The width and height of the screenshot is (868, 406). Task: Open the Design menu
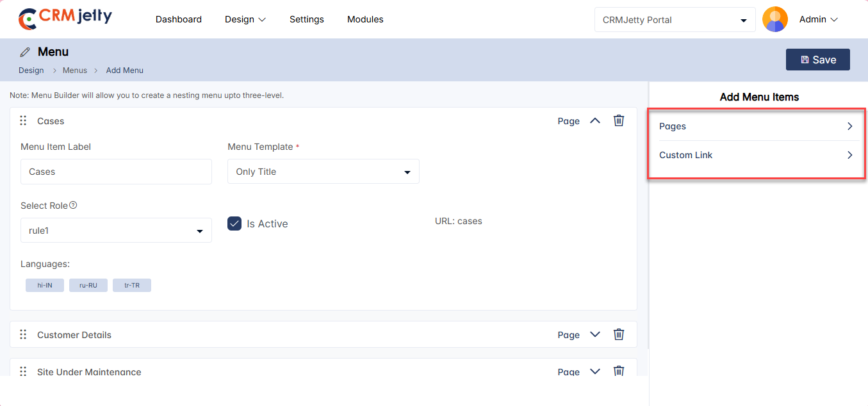coord(245,19)
